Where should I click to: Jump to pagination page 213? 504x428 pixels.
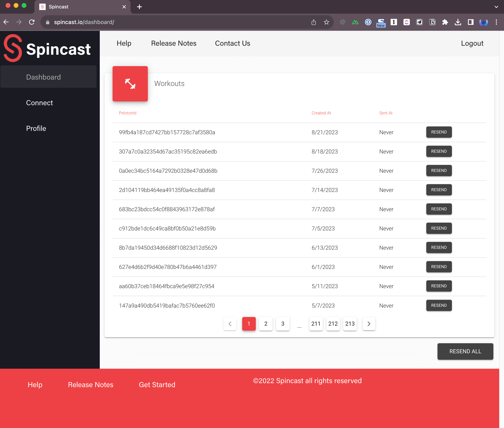(350, 324)
